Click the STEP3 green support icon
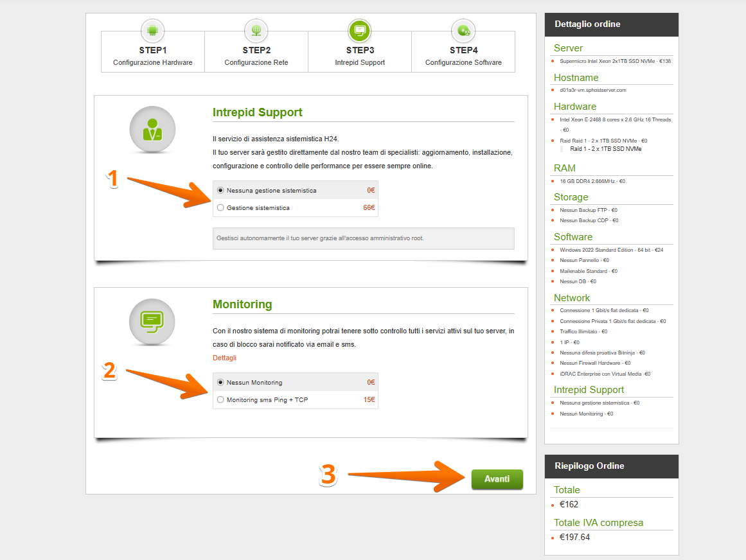The width and height of the screenshot is (746, 560). (x=359, y=30)
